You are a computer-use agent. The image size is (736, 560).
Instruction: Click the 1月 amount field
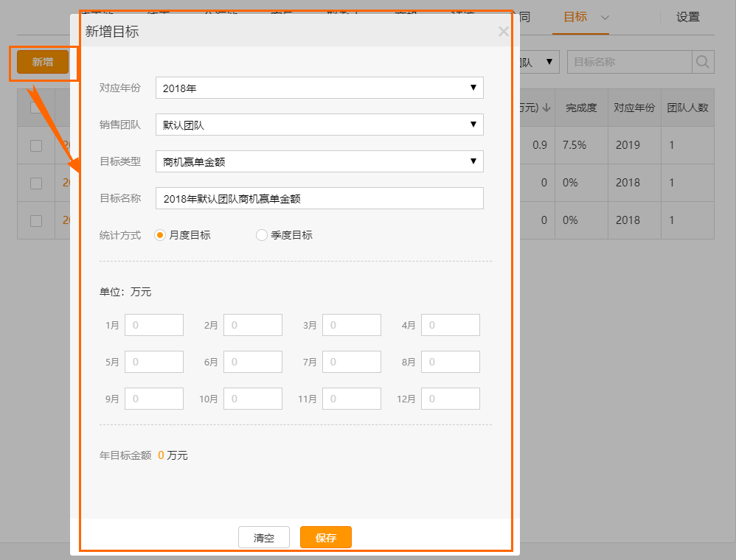pos(154,325)
